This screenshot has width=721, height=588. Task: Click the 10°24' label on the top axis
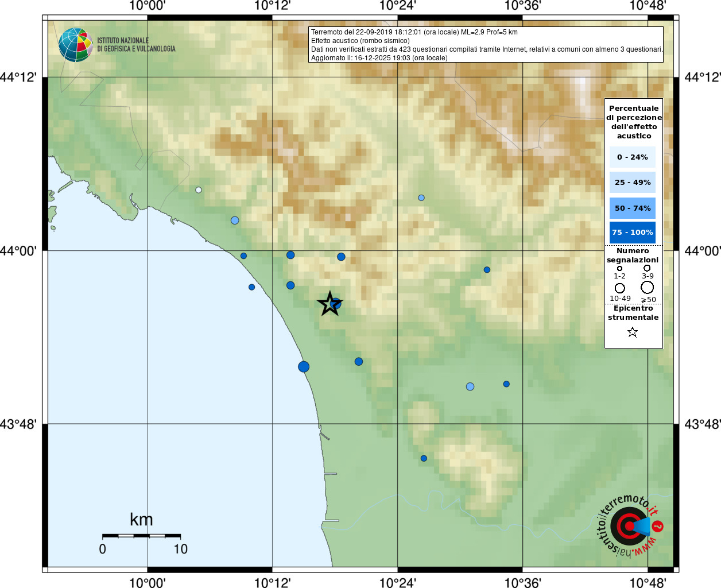tap(397, 6)
